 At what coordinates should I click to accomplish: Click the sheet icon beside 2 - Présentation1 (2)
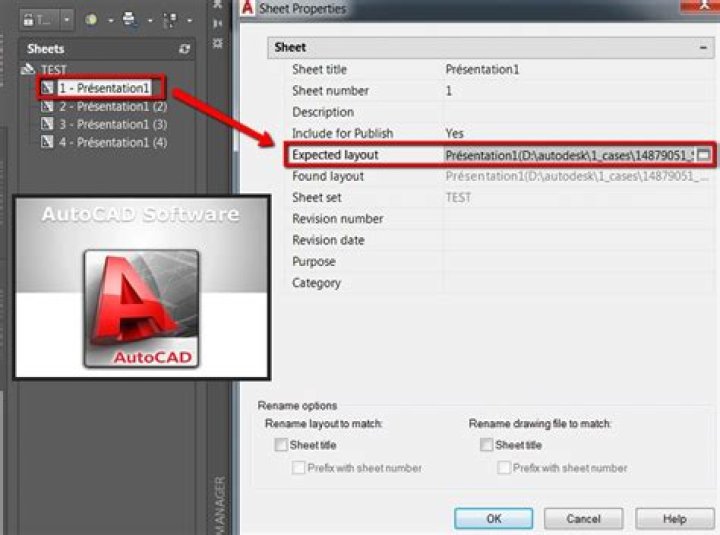coord(47,106)
